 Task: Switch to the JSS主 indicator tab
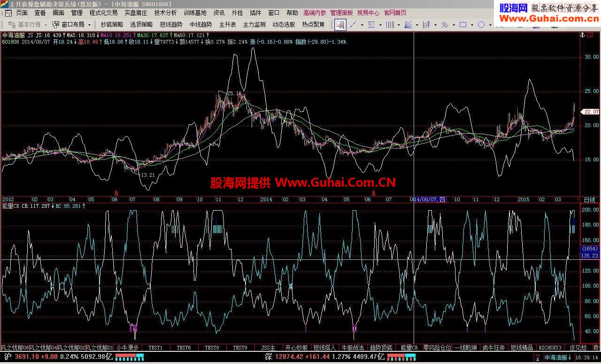269,348
